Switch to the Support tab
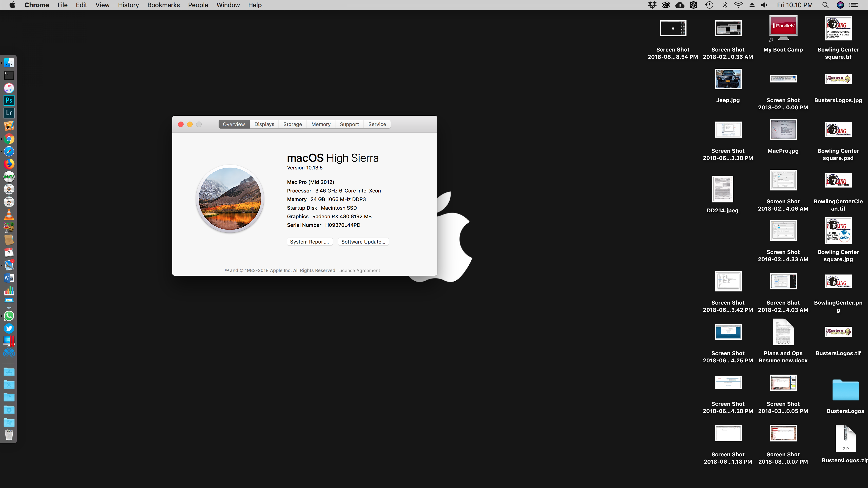868x488 pixels. [x=349, y=124]
